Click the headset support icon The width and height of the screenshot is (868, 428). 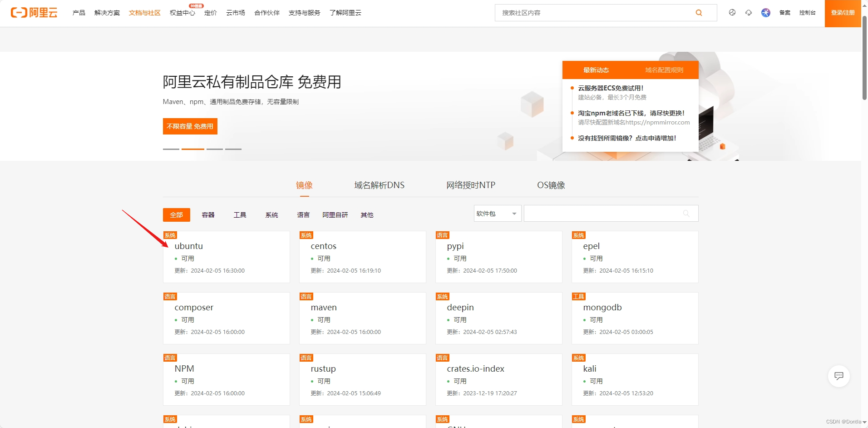point(749,13)
